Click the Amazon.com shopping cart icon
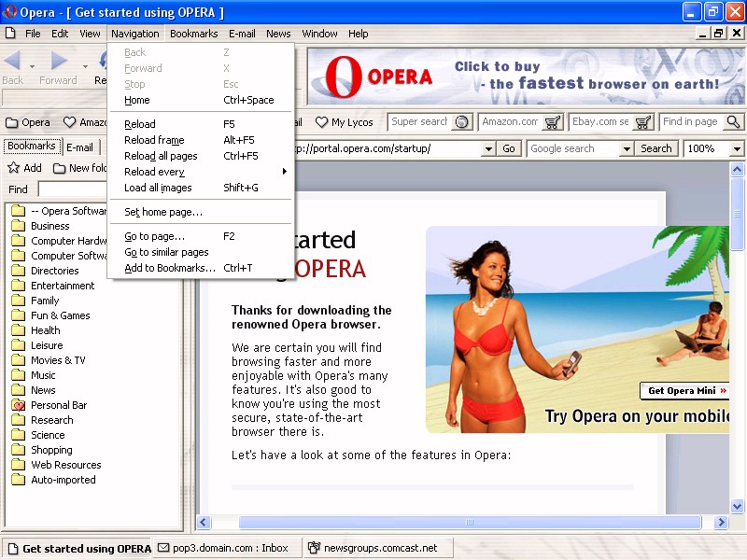This screenshot has width=747, height=560. 553,122
